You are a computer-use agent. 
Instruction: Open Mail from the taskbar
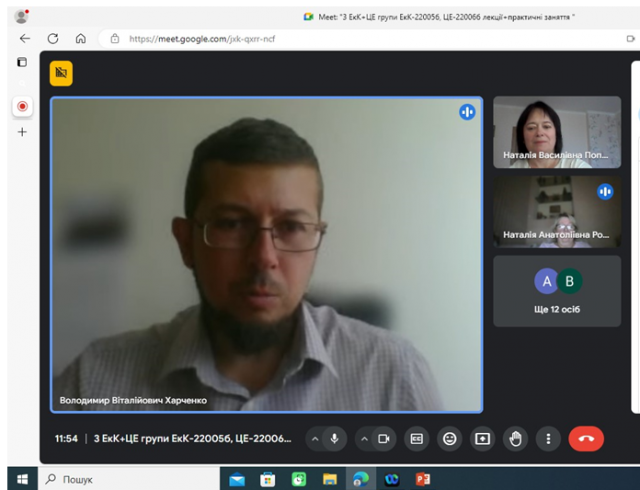(237, 479)
